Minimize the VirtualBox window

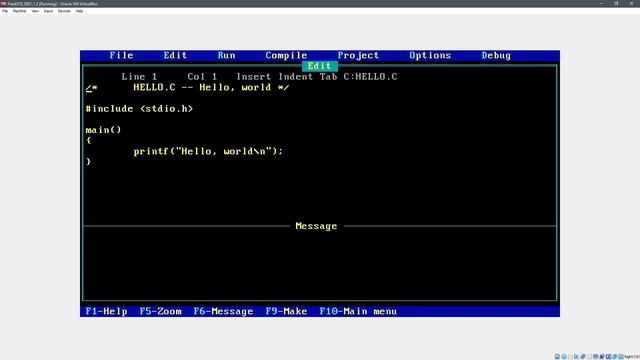[601, 4]
